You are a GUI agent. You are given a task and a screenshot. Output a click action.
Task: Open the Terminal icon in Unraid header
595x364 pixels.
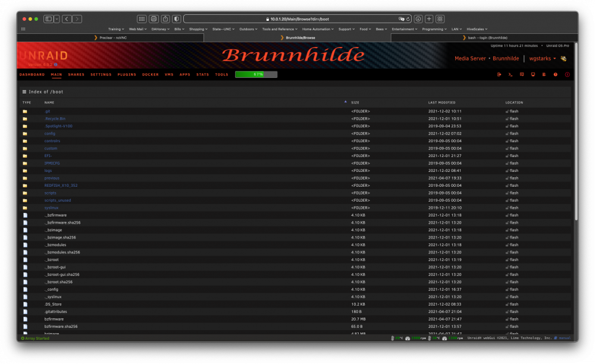[511, 75]
